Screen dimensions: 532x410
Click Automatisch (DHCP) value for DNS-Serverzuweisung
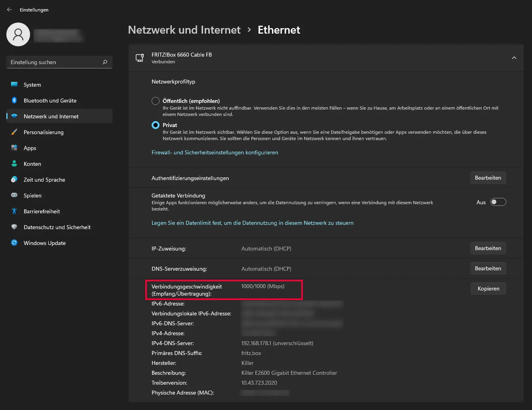[x=266, y=269]
